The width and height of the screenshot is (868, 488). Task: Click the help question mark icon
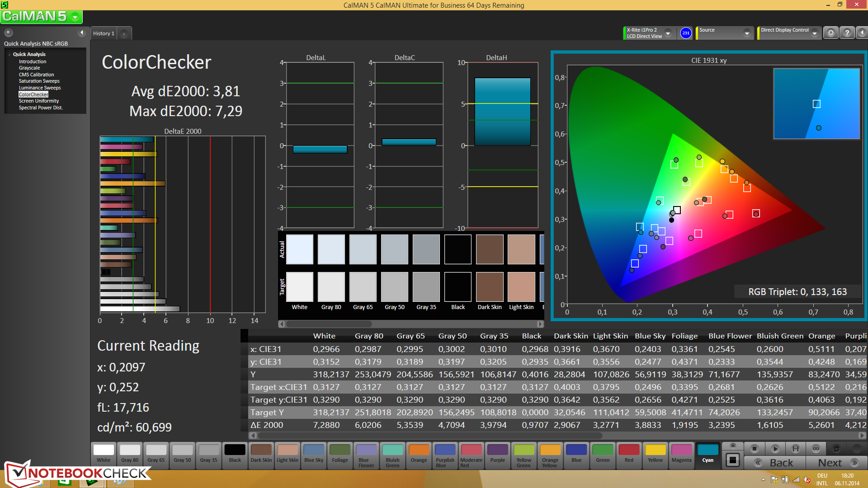coord(847,33)
